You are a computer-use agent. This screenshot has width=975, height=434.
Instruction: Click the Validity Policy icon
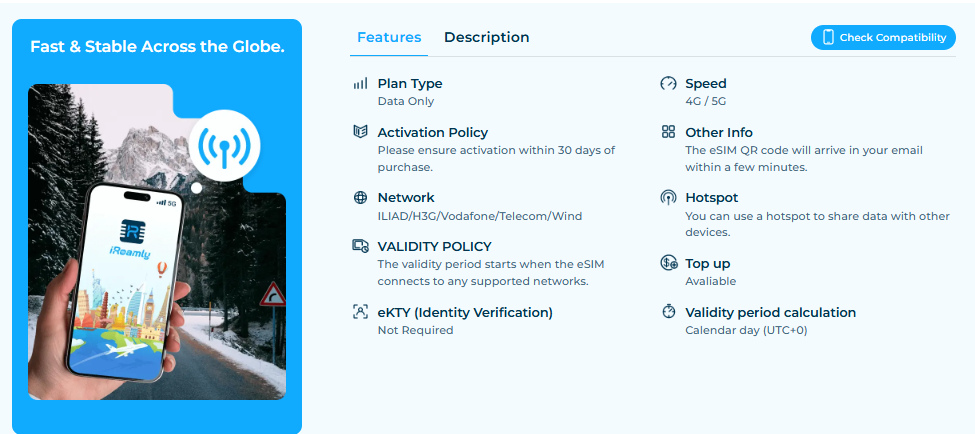coord(360,246)
